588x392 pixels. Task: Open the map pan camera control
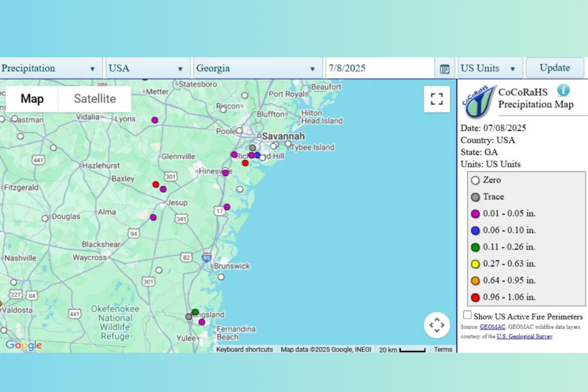[x=437, y=325]
